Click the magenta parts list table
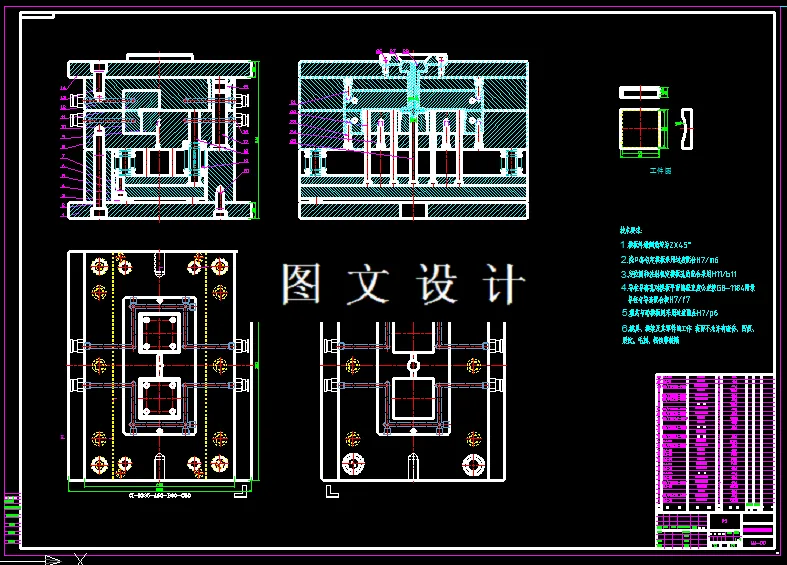 point(715,442)
